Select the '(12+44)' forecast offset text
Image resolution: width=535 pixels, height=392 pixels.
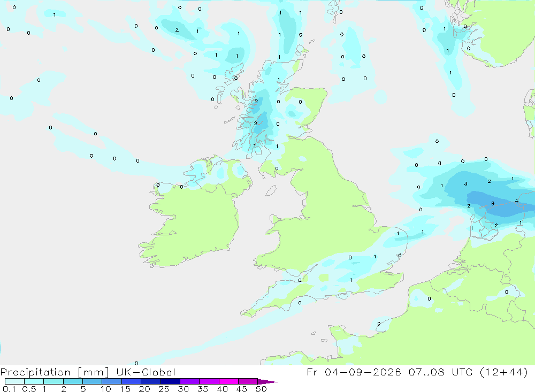tap(503, 372)
